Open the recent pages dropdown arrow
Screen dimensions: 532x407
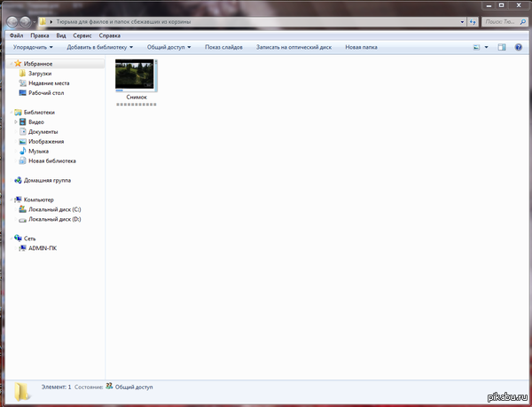35,22
